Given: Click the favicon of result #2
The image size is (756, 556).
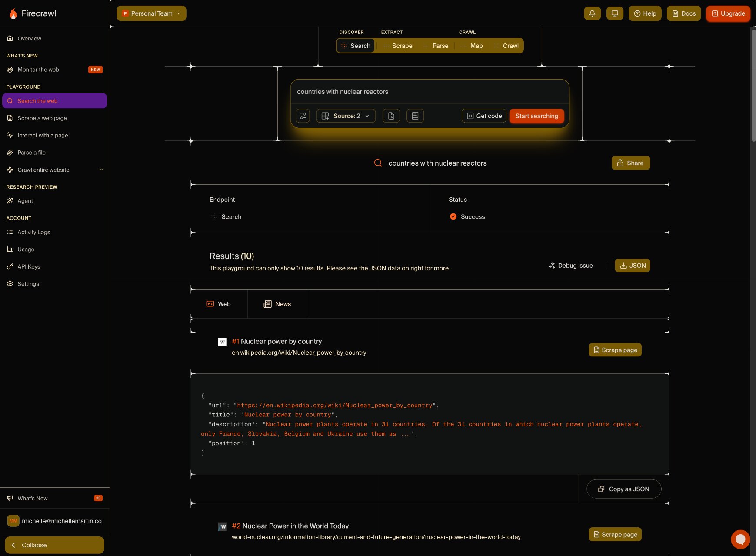Looking at the screenshot, I should 223,527.
